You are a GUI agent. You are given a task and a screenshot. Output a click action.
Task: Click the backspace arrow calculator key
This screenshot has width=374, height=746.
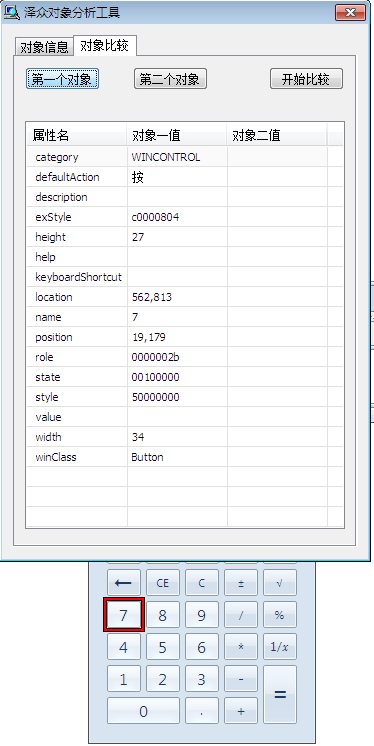(x=123, y=583)
